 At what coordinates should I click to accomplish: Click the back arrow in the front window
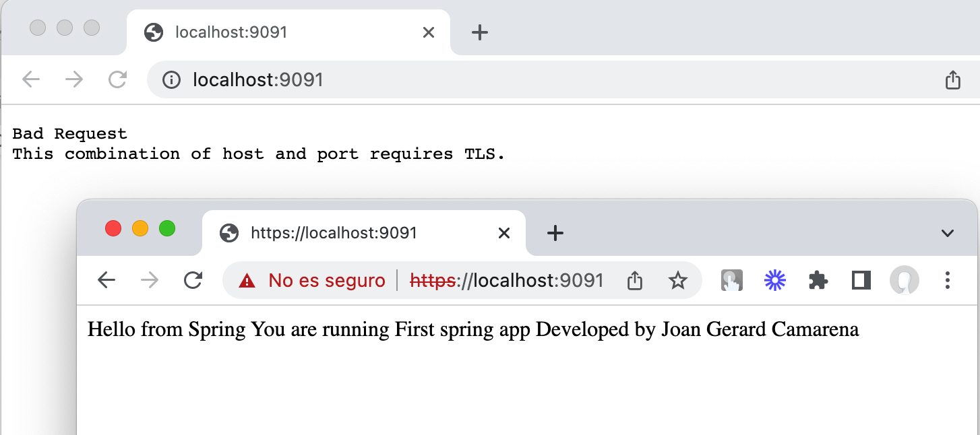106,280
